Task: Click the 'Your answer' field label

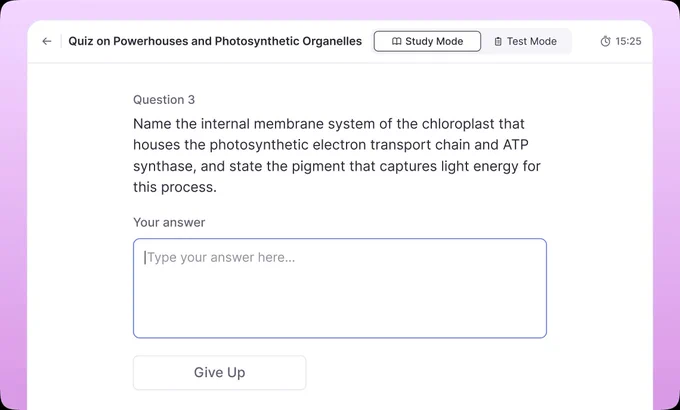Action: tap(169, 223)
